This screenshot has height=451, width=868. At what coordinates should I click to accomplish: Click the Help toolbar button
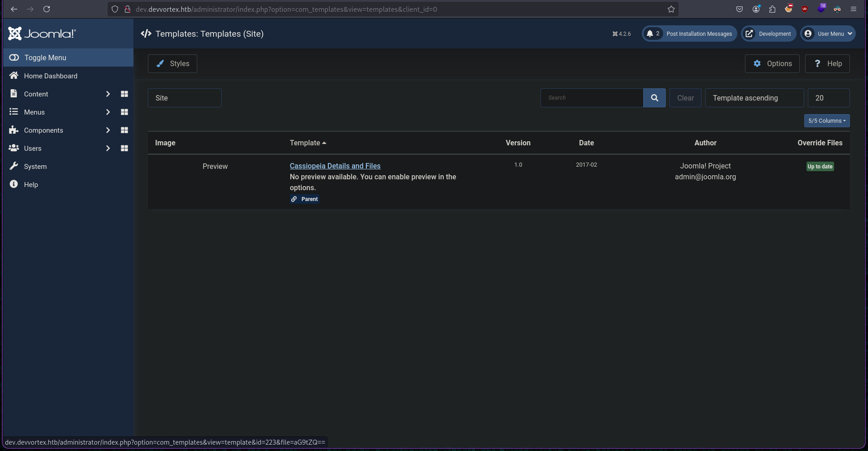[x=827, y=63]
